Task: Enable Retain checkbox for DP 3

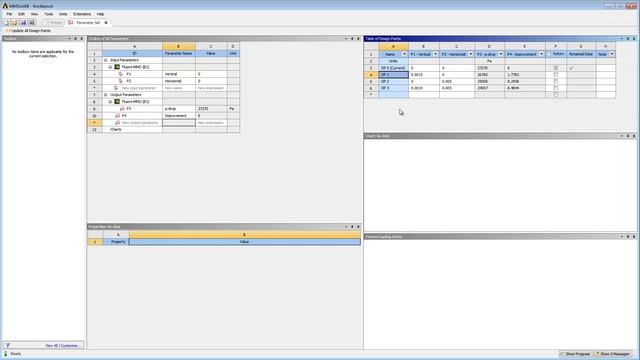Action: pyautogui.click(x=556, y=88)
